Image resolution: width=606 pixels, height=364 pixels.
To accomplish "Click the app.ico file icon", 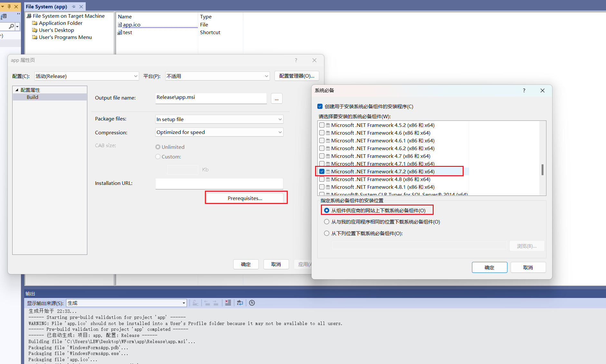I will pyautogui.click(x=120, y=24).
